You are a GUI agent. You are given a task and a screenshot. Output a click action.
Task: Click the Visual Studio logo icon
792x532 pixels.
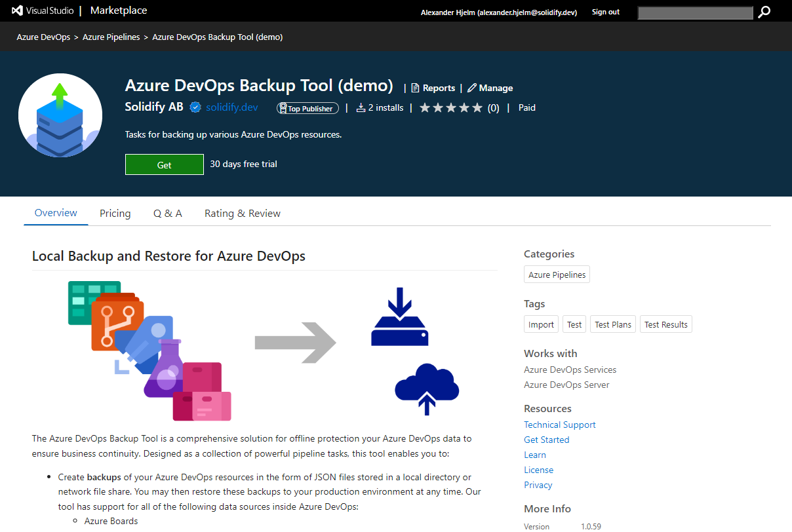click(18, 11)
